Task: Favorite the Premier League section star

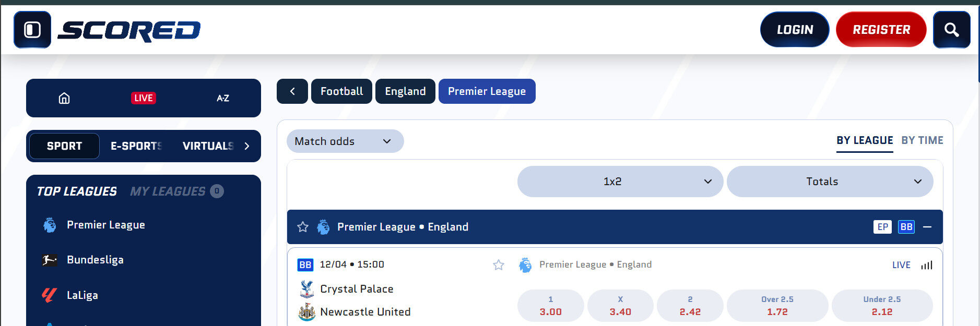Action: click(303, 227)
